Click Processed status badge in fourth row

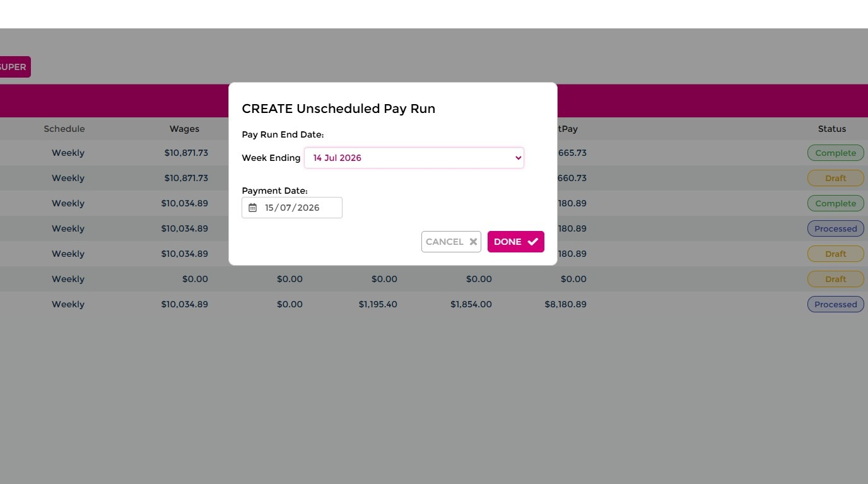[835, 228]
